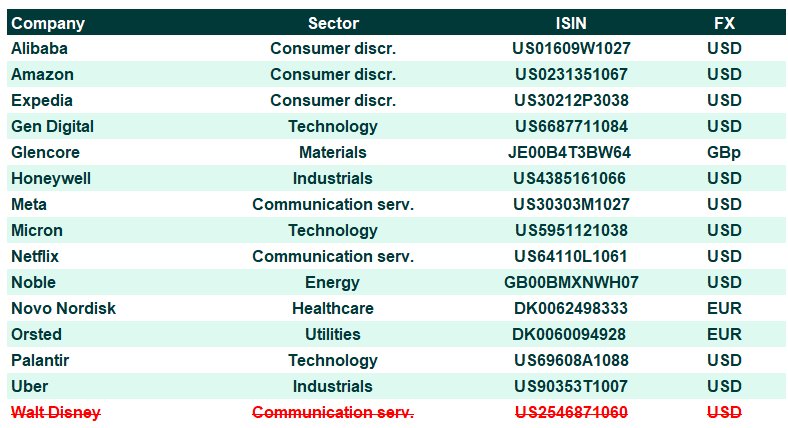
Task: Click Palantir's ISIN US69608A1088
Action: pos(571,361)
